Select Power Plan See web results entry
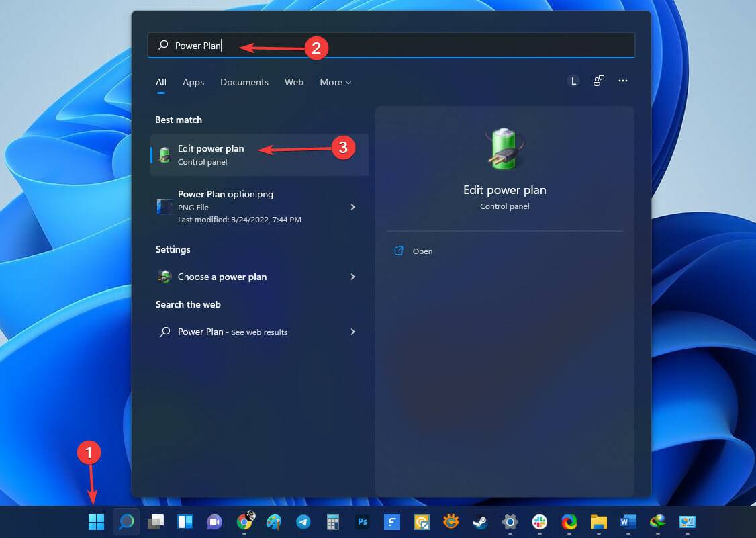Screen dimensions: 756x538 point(232,332)
